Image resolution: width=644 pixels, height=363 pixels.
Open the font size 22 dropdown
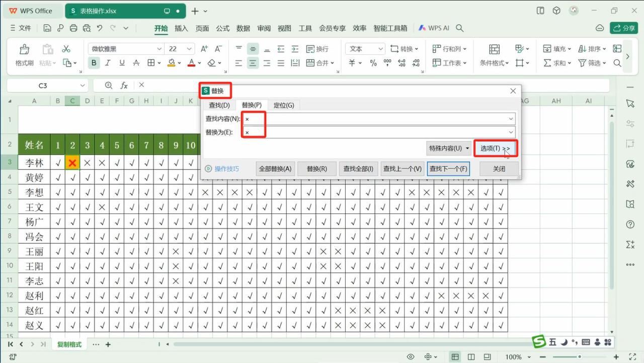point(189,49)
